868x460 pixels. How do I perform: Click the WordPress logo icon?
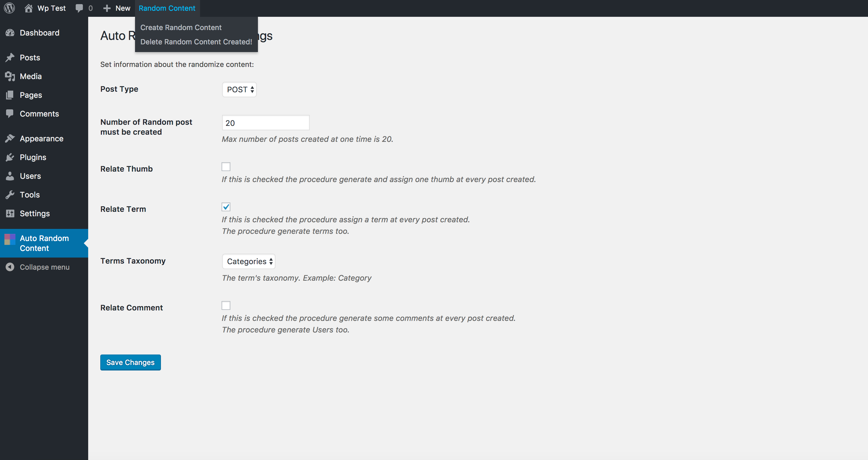(9, 8)
